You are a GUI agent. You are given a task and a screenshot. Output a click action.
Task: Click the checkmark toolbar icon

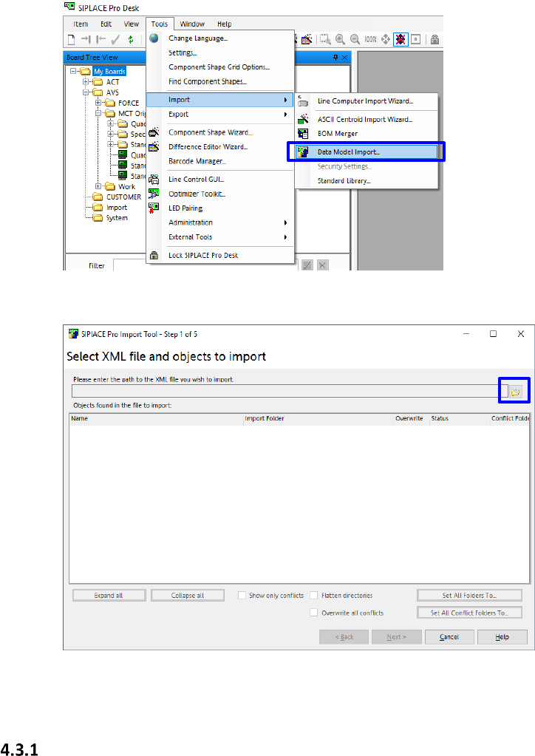[115, 39]
